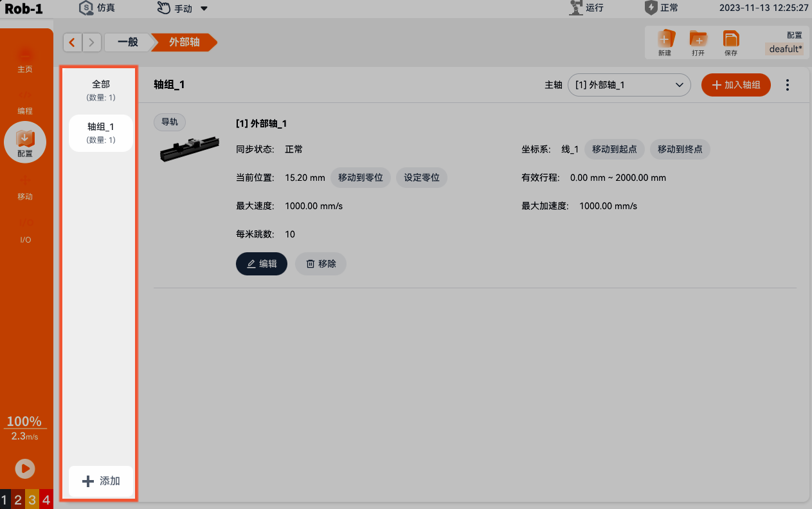This screenshot has width=812, height=509.
Task: Click the 加入轴组 button
Action: pos(736,85)
